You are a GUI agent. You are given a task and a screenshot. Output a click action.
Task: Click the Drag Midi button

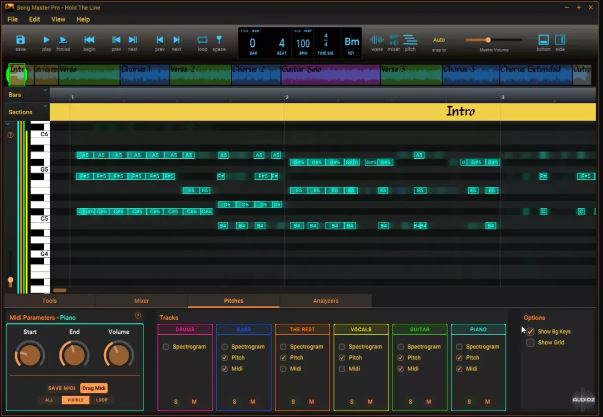click(x=94, y=388)
